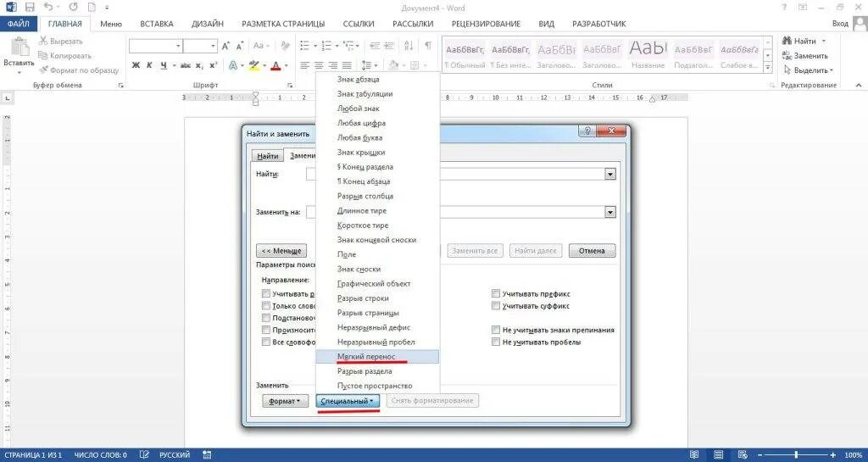Tick the Произносится как checkbox
Viewport: 868px width, 462px height.
coord(265,330)
